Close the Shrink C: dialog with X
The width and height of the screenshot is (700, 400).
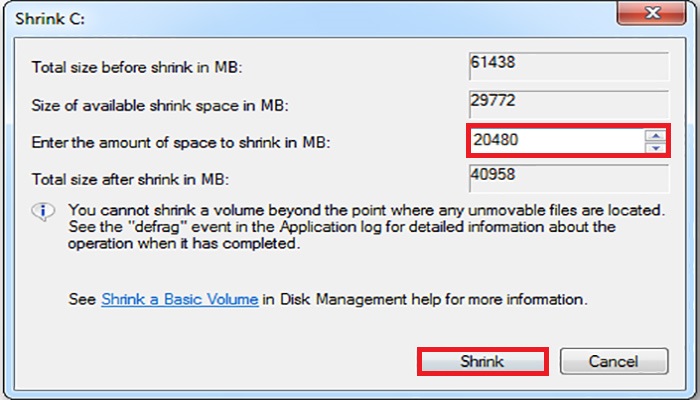tap(651, 13)
